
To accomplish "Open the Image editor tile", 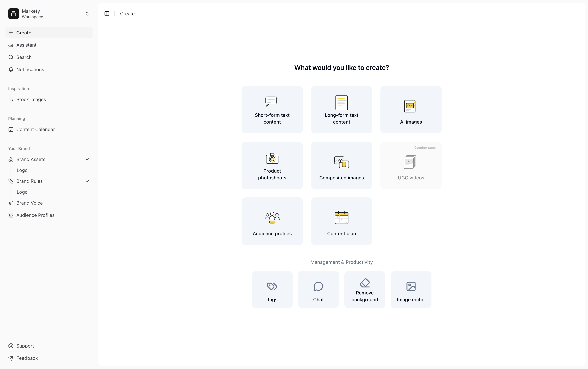I will click(411, 290).
